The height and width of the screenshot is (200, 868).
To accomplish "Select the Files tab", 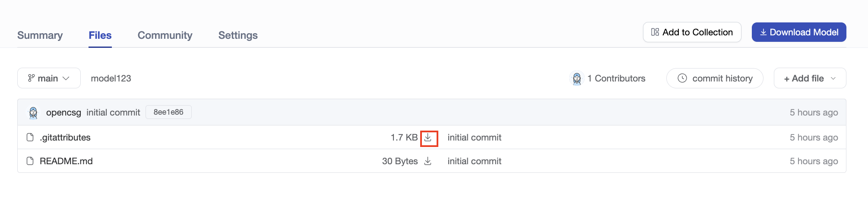I will point(100,35).
